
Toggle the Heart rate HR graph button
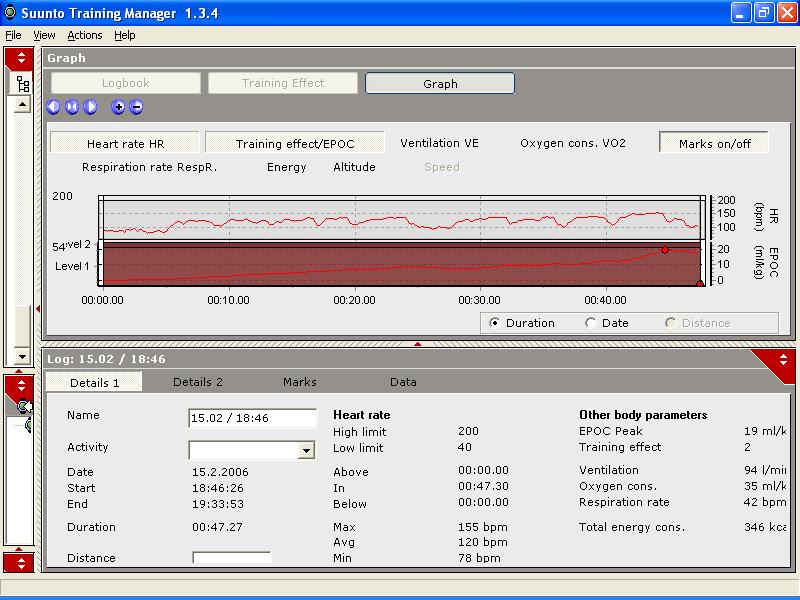point(125,144)
